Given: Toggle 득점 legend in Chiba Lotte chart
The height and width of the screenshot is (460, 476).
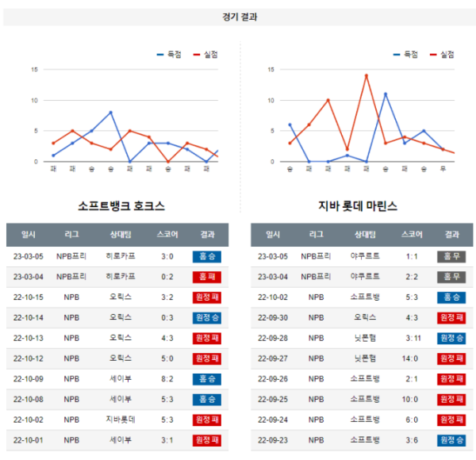Looking at the screenshot, I should [405, 55].
